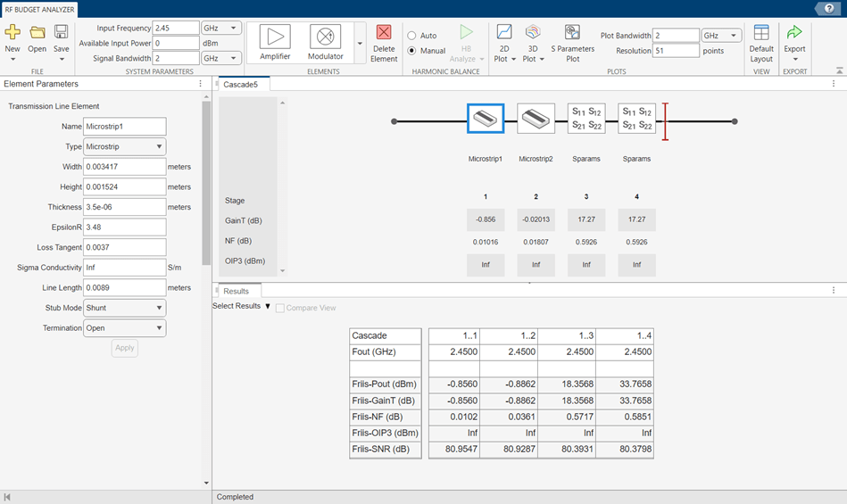This screenshot has height=504, width=847.
Task: Restore the Default Layout
Action: [x=761, y=34]
